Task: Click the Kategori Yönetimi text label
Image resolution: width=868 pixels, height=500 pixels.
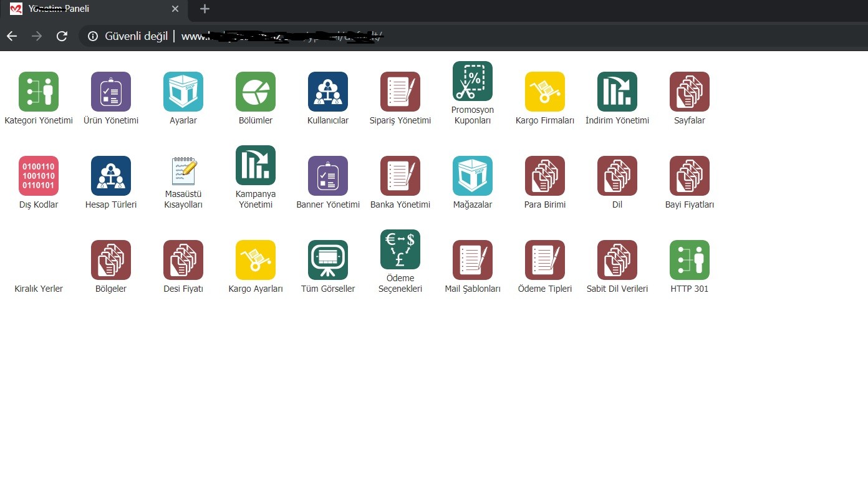Action: click(39, 120)
